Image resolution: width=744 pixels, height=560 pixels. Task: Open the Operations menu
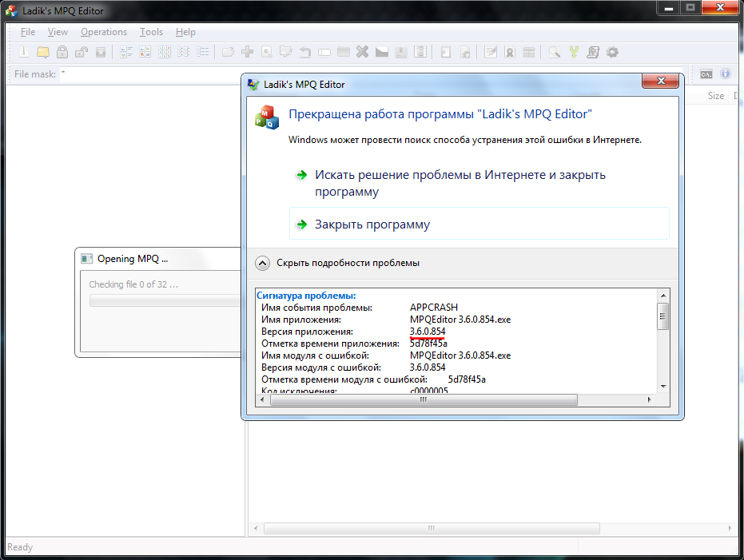104,32
